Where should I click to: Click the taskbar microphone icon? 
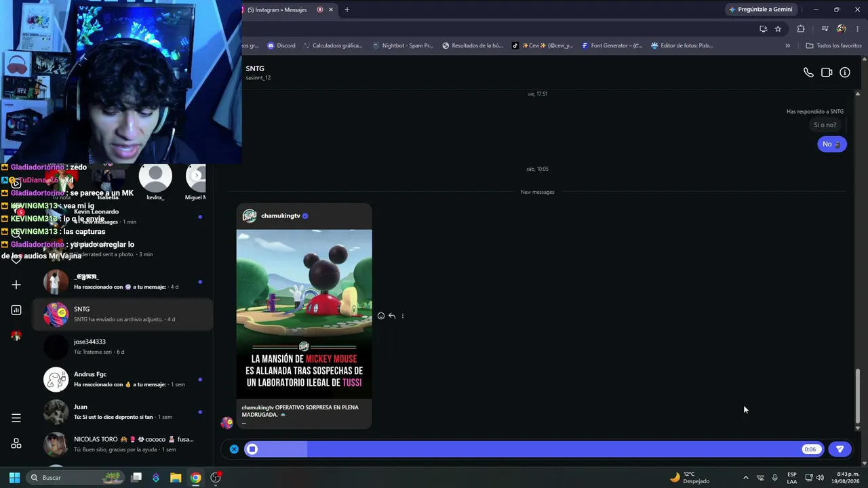774,478
